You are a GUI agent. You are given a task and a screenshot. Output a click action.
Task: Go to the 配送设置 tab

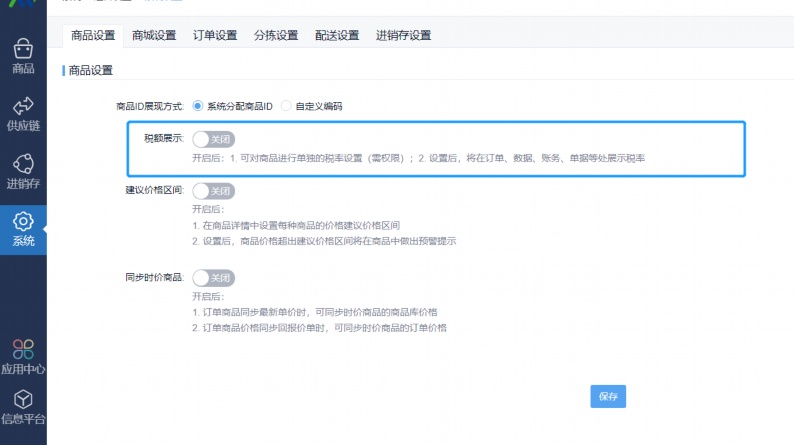click(337, 35)
